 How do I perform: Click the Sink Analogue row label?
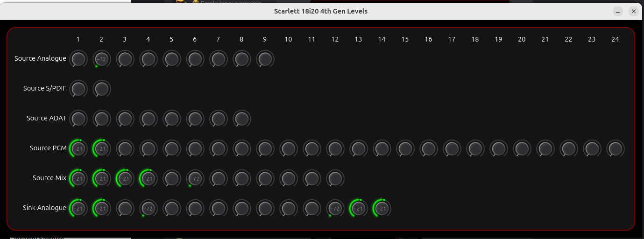tap(44, 208)
